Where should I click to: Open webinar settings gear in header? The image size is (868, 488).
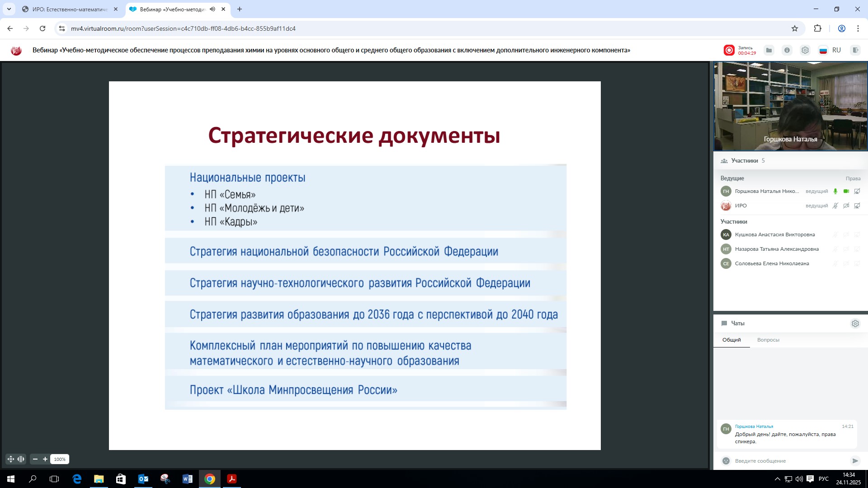coord(805,50)
